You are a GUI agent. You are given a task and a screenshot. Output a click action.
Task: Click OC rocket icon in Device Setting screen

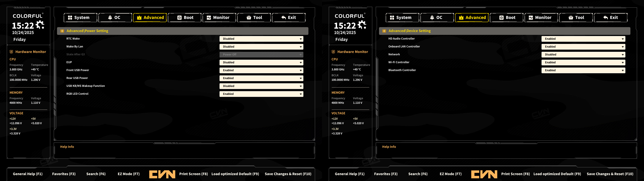432,17
